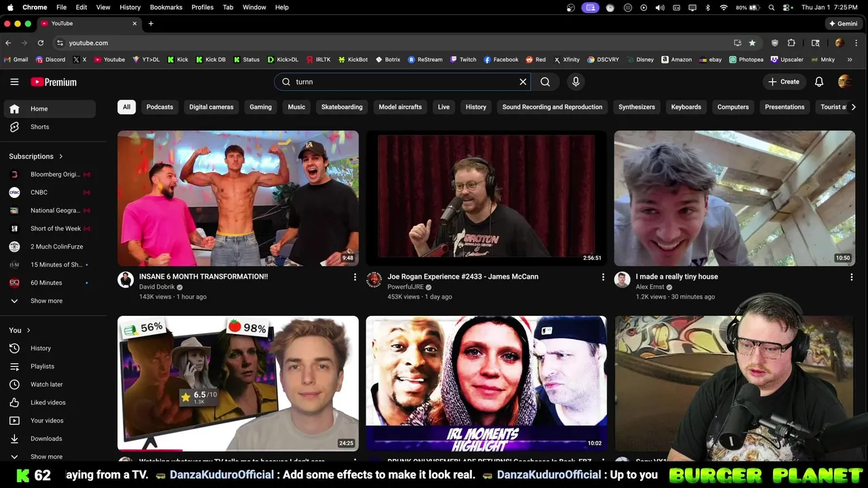Open Chrome extensions puzzle icon
The width and height of the screenshot is (868, 488).
(x=791, y=43)
